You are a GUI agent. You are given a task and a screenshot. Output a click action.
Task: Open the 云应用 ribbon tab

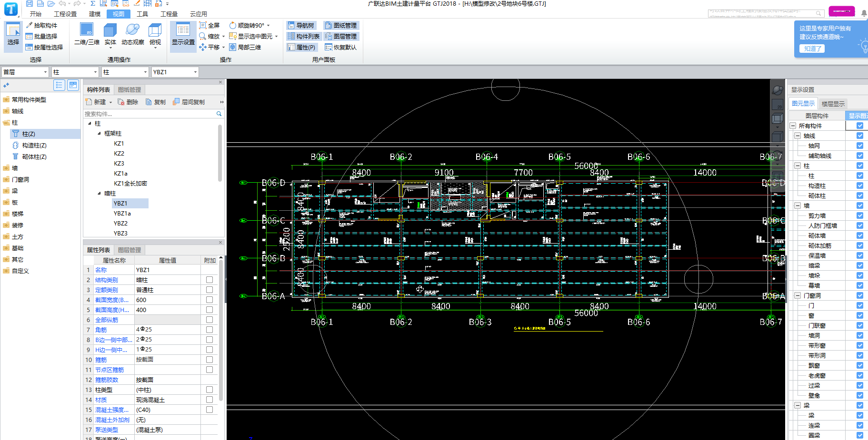[x=199, y=14]
